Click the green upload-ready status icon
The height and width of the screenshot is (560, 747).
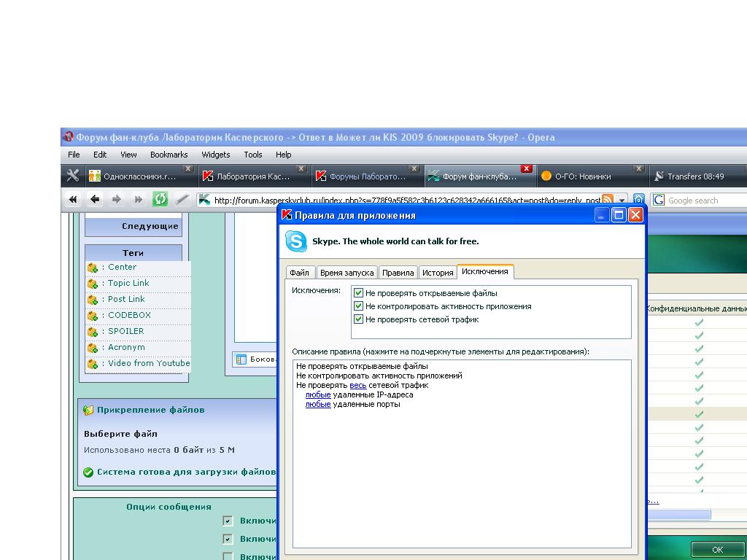coord(88,472)
